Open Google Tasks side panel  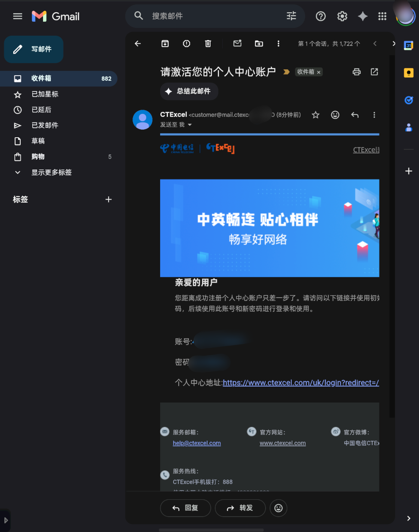(x=408, y=100)
